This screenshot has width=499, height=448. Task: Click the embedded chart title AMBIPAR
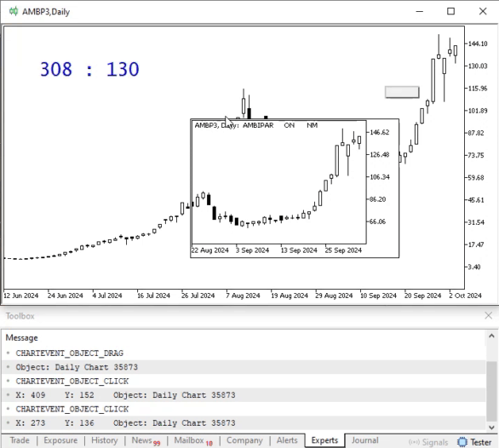(258, 125)
